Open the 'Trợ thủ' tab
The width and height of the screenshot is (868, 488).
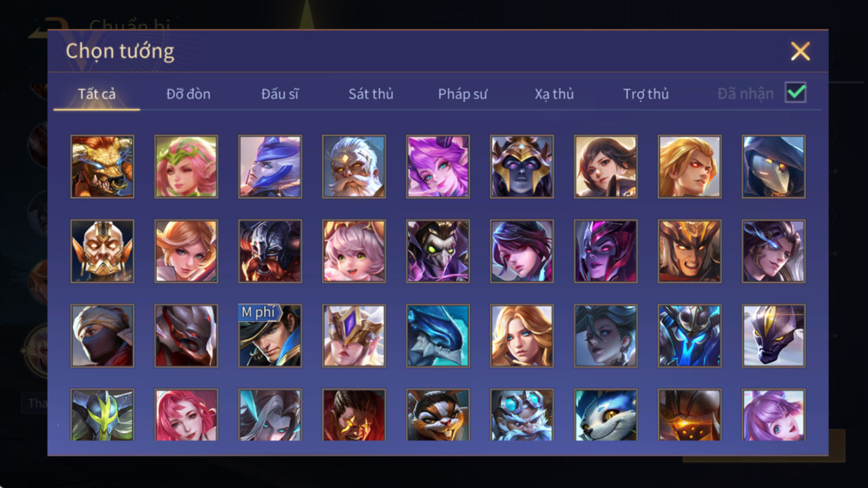(x=646, y=94)
